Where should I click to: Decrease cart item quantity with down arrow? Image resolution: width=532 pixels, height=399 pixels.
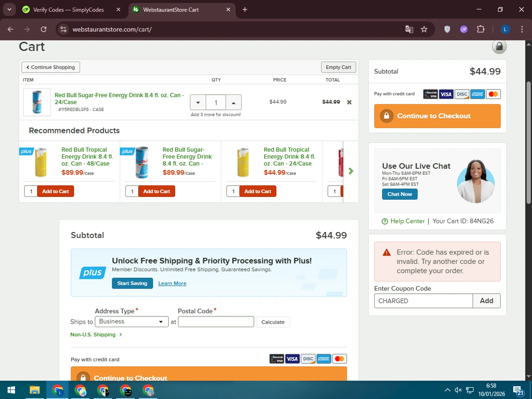point(198,103)
